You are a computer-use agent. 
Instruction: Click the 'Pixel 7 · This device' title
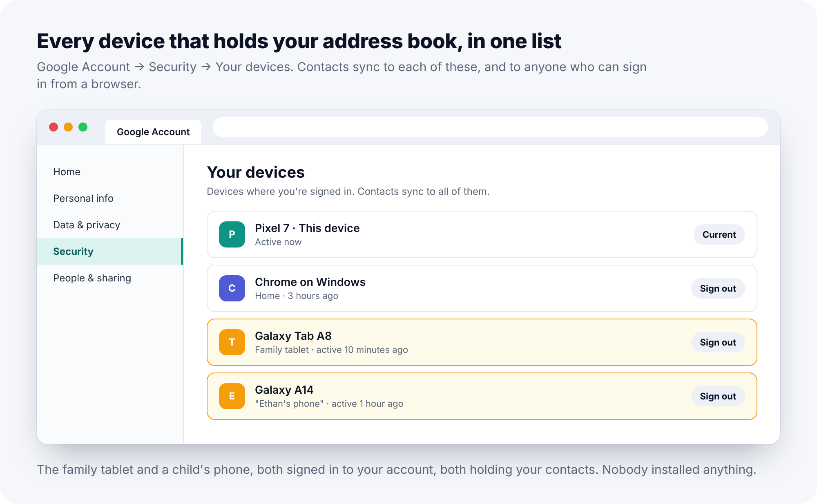[x=307, y=228]
